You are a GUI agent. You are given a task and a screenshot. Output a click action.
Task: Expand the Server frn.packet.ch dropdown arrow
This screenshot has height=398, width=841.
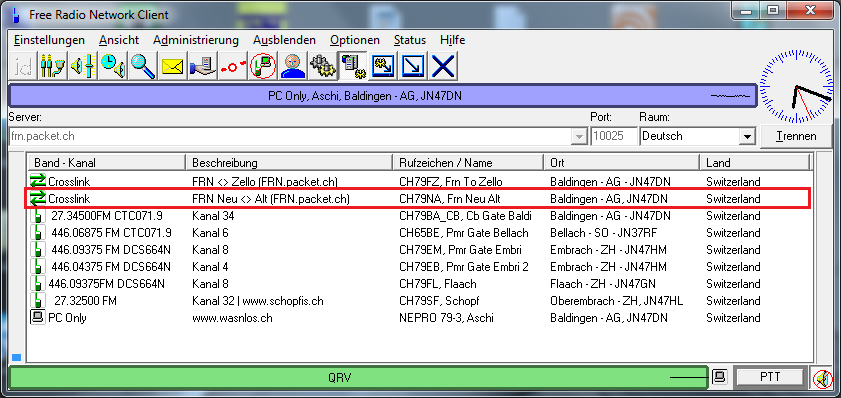579,137
